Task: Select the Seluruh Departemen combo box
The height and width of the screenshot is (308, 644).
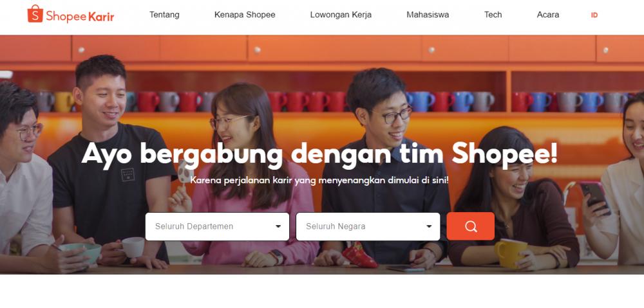Action: [217, 226]
